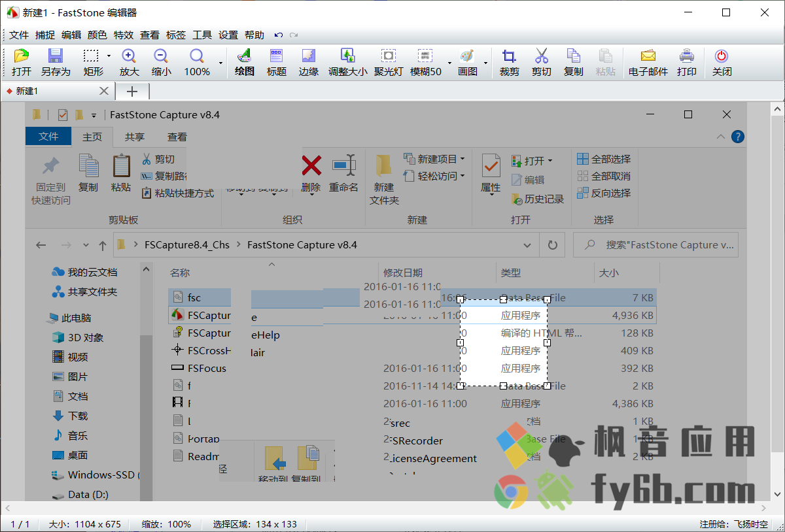Click Zoom In (放大) magnifier icon
The image size is (785, 532).
point(129,62)
